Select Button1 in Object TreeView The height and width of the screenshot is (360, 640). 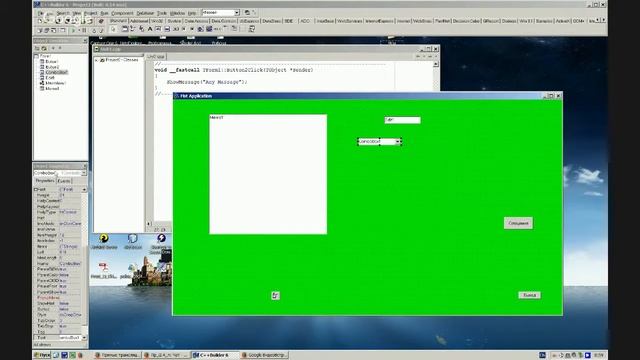[x=52, y=61]
